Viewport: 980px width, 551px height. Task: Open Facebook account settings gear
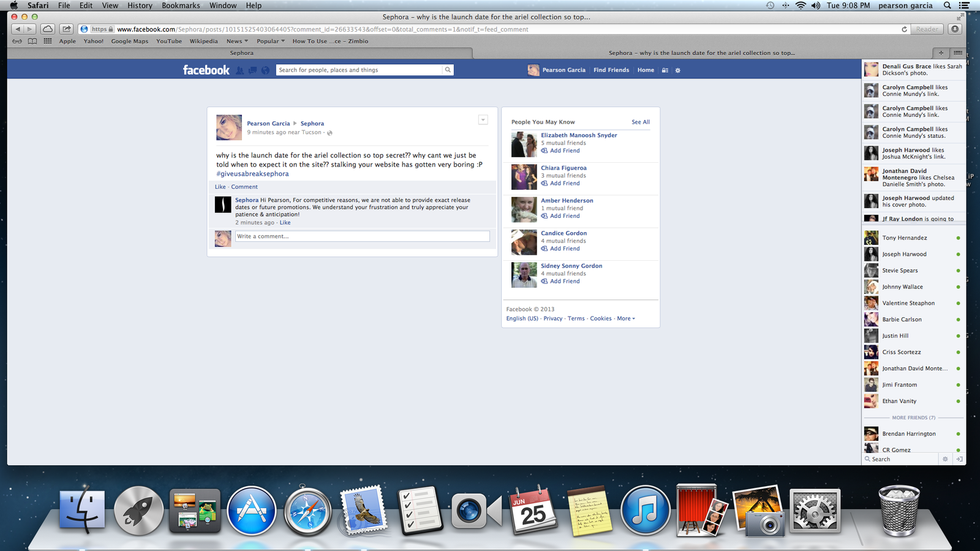pos(677,70)
